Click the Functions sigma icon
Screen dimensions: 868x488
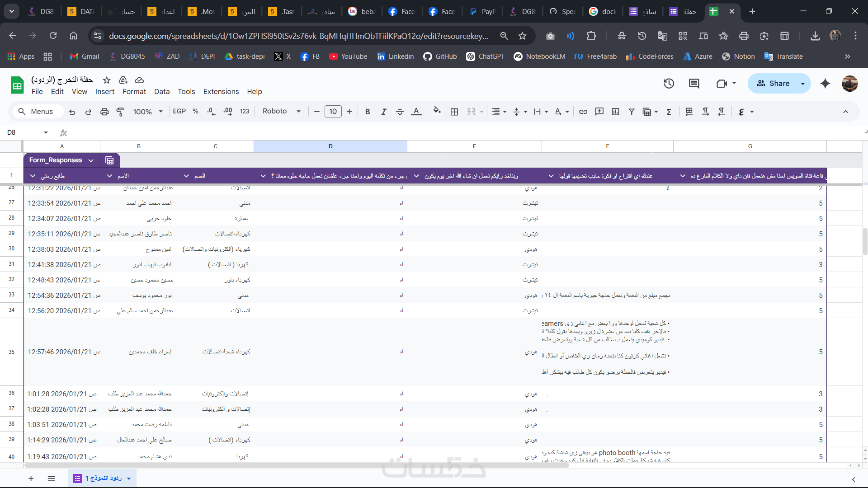pyautogui.click(x=669, y=112)
